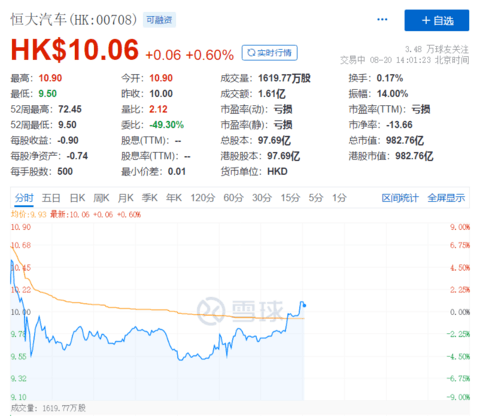Open the 区间统计 range statistics link
Image resolution: width=480 pixels, height=416 pixels.
[x=400, y=198]
